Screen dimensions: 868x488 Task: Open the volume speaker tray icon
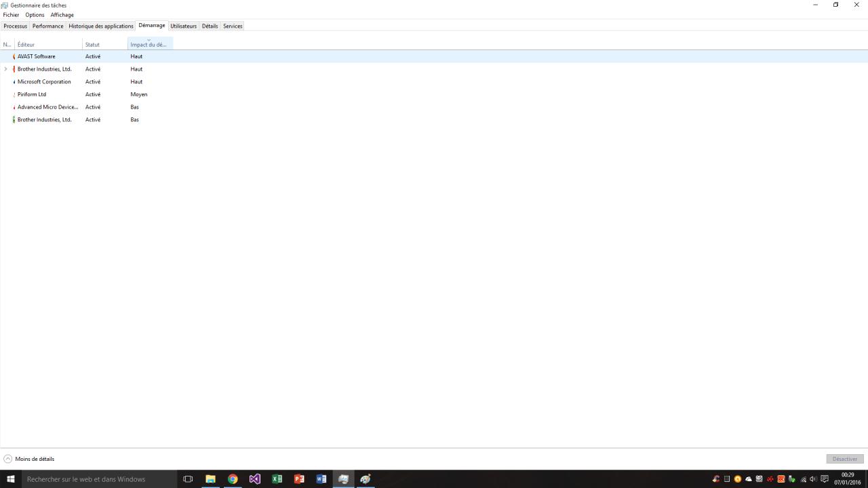813,479
